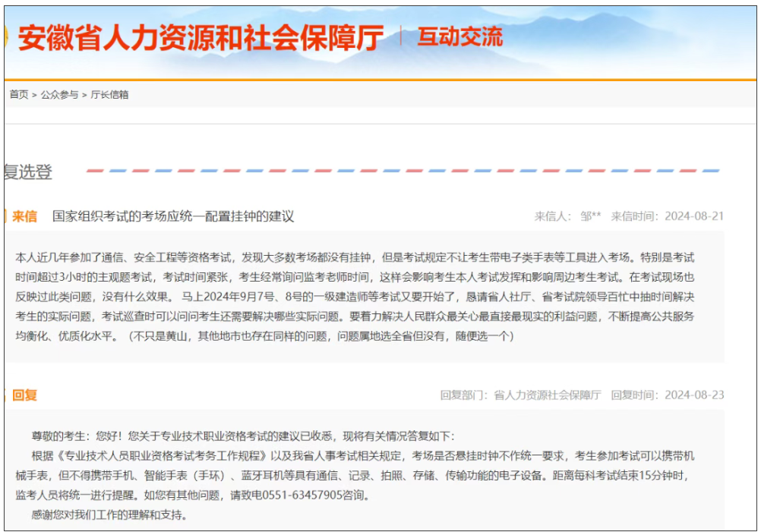The image size is (761, 532).
Task: Click the red-blue striped envelope border line
Action: click(x=403, y=171)
